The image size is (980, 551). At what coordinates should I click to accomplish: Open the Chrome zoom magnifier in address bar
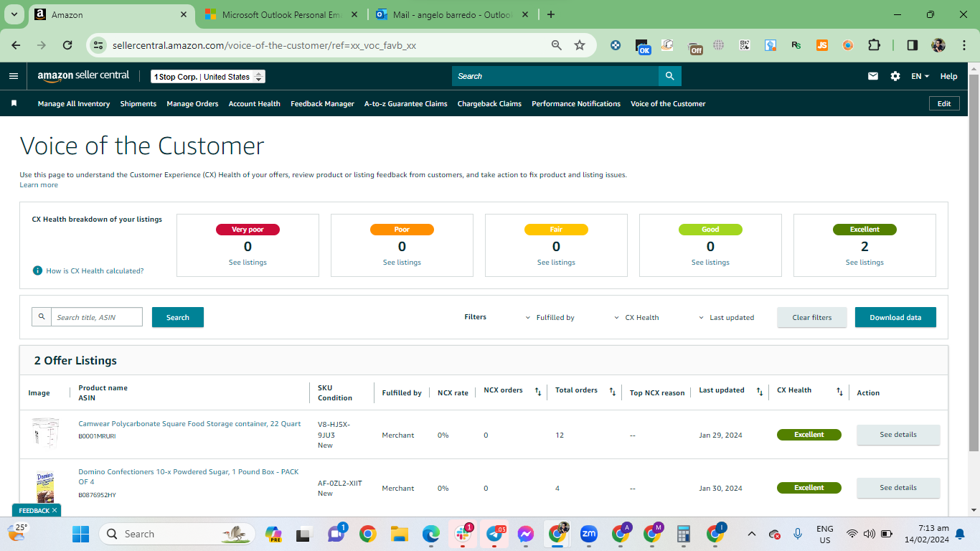click(557, 45)
